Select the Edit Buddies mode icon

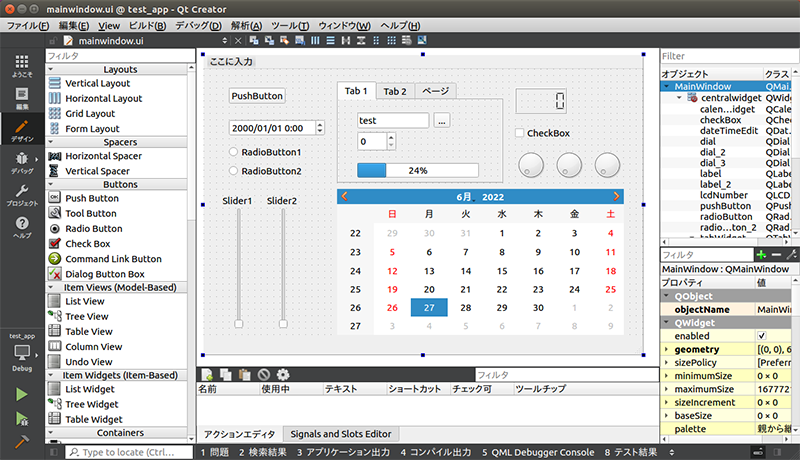(x=284, y=40)
